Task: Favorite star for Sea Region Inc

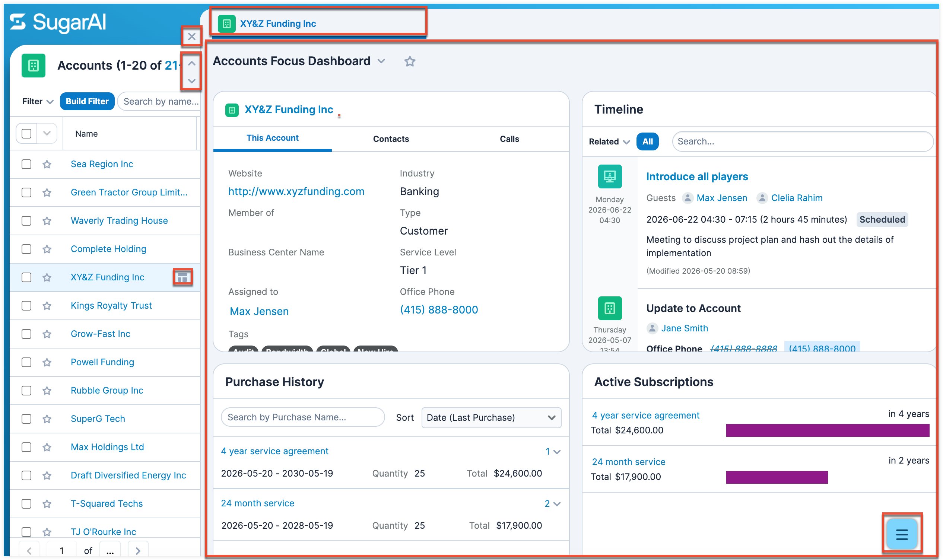Action: [47, 164]
